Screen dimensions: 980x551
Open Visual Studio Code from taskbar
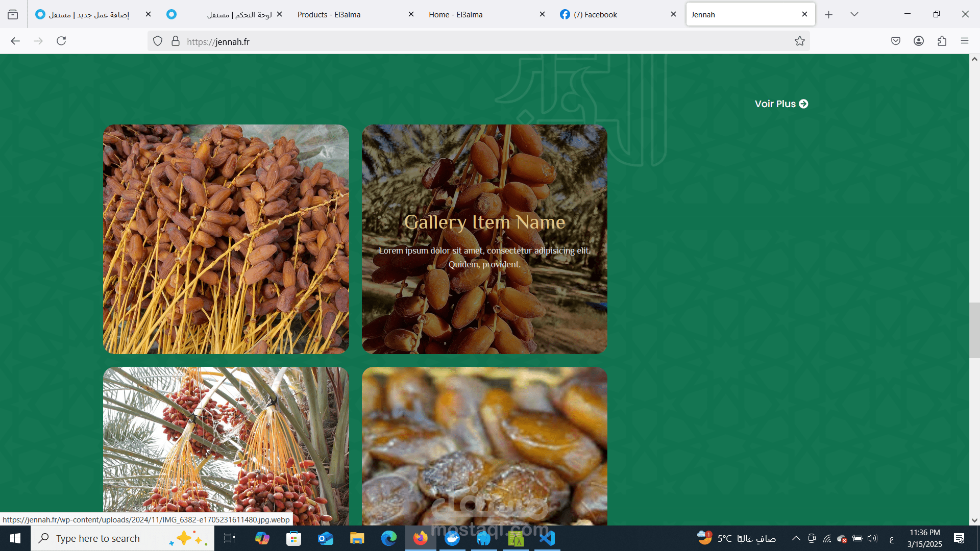click(547, 538)
